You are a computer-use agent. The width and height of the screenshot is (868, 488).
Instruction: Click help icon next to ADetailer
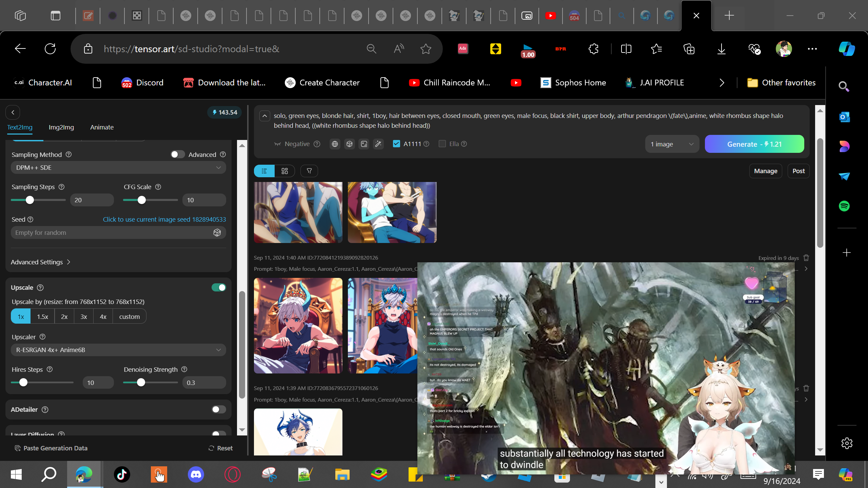click(x=45, y=409)
